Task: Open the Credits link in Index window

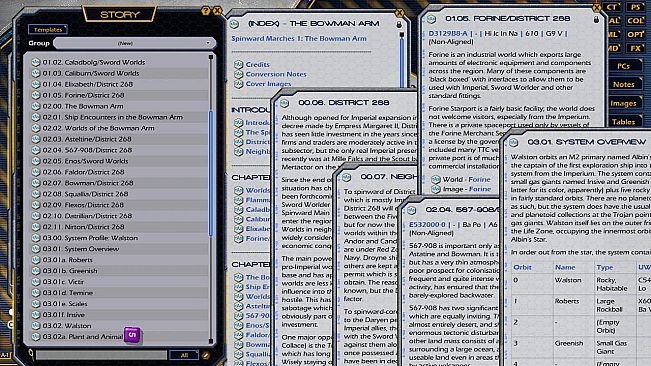Action: (257, 64)
